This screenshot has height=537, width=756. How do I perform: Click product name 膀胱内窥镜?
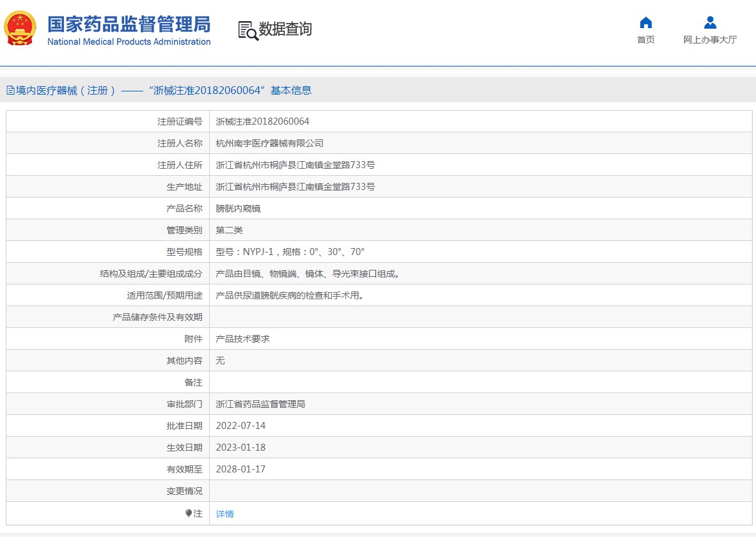pos(238,208)
